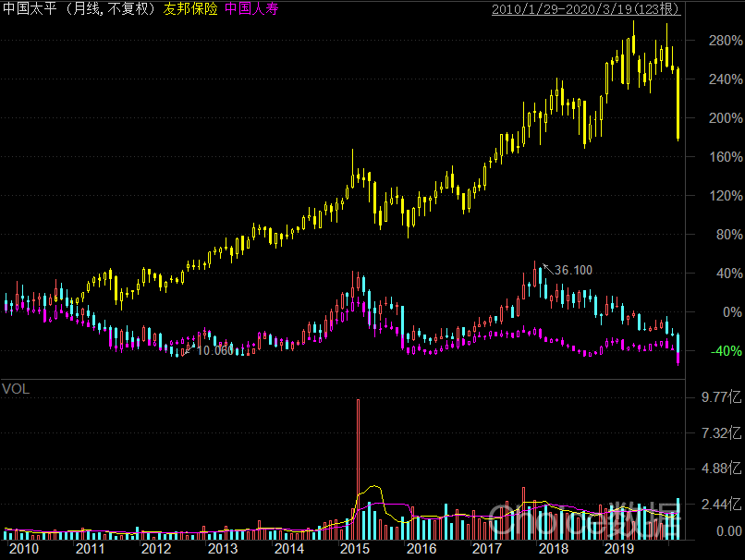Click the VOL indicator label
The height and width of the screenshot is (560, 745).
[x=16, y=389]
